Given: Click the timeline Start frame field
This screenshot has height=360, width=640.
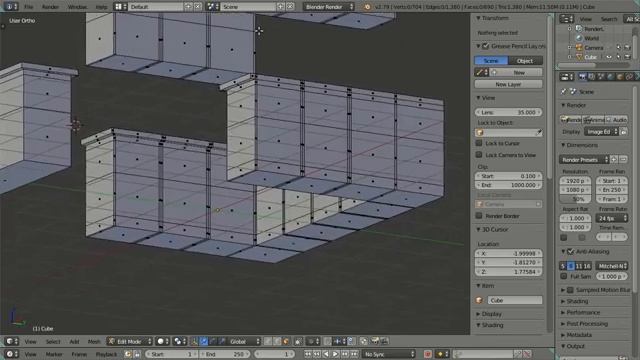Looking at the screenshot, I should (x=171, y=354).
